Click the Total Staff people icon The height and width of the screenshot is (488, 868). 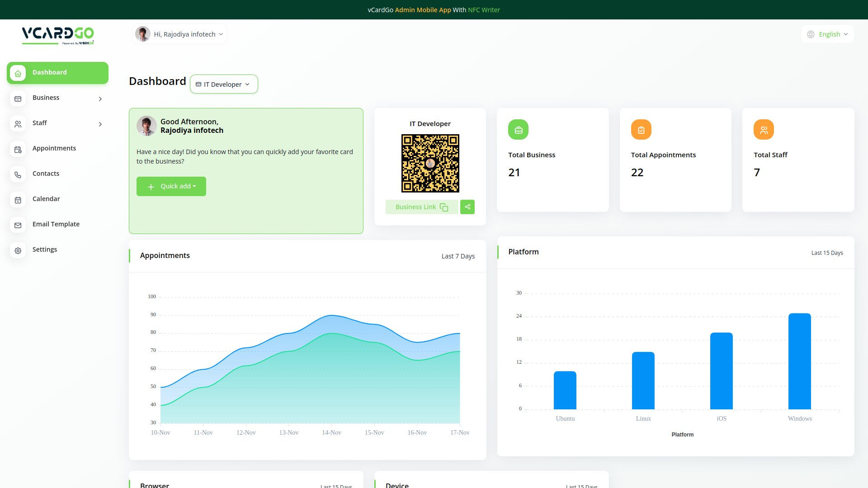point(764,130)
